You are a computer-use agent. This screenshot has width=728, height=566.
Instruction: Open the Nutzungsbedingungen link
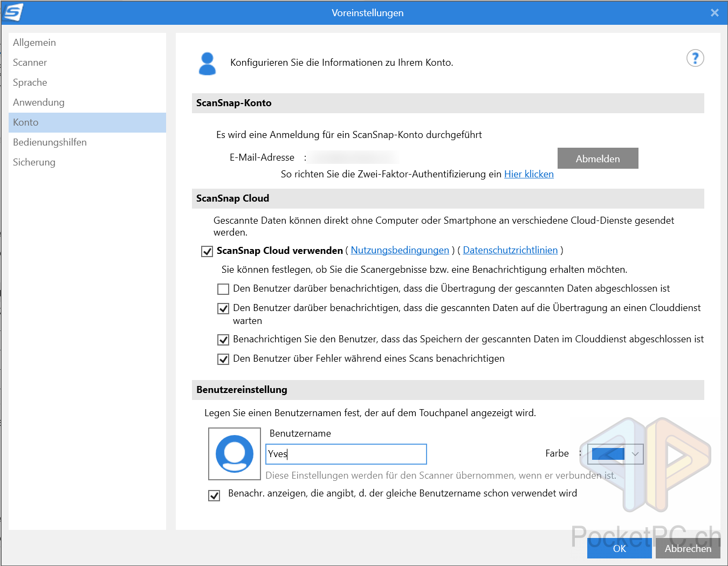pyautogui.click(x=400, y=250)
